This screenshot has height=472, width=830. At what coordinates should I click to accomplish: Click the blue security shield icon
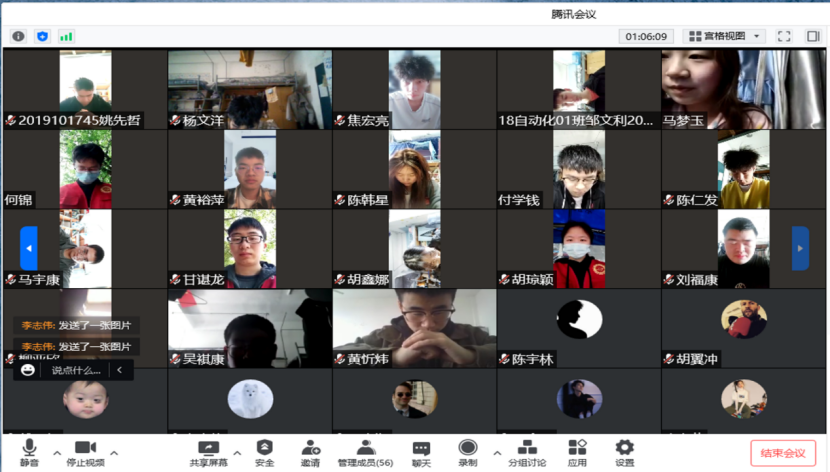42,36
